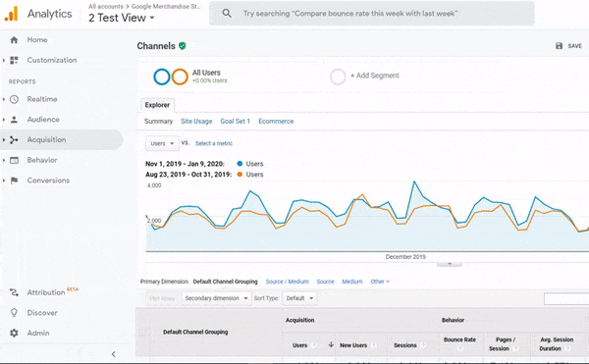Viewport: 589px width, 364px height.
Task: Click the Realtime clock icon
Action: tap(14, 99)
